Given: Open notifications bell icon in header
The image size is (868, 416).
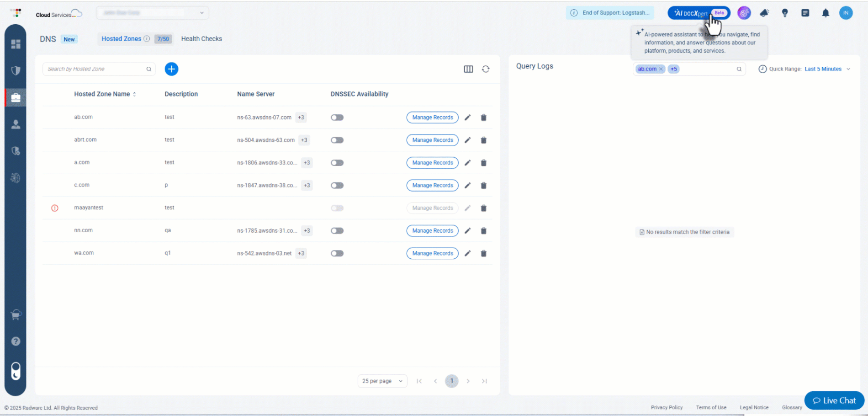Looking at the screenshot, I should (x=826, y=13).
